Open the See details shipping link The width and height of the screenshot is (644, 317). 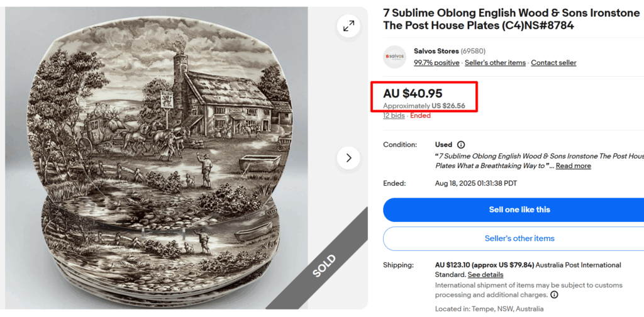click(x=486, y=275)
